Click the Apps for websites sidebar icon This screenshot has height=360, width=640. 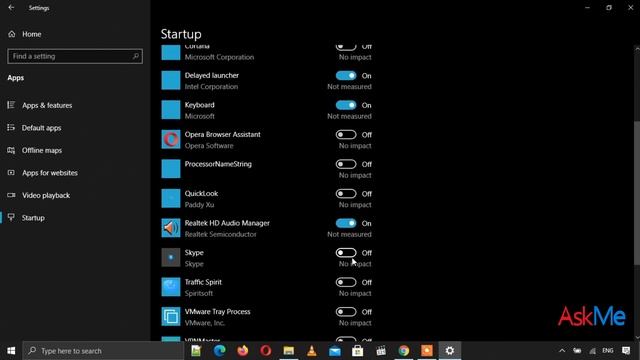click(11, 173)
